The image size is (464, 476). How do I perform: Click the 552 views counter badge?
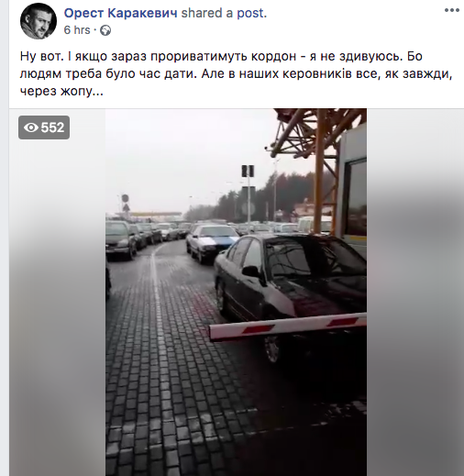44,127
